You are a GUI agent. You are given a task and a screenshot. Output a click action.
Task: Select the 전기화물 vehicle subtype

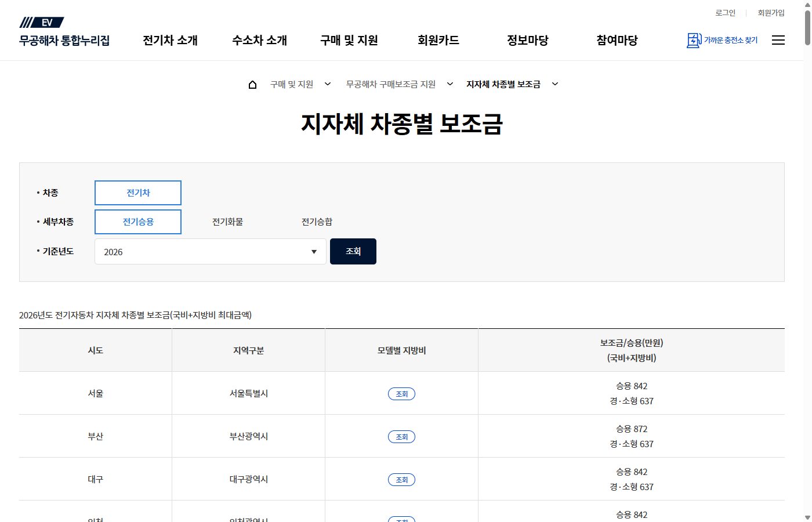coord(228,222)
